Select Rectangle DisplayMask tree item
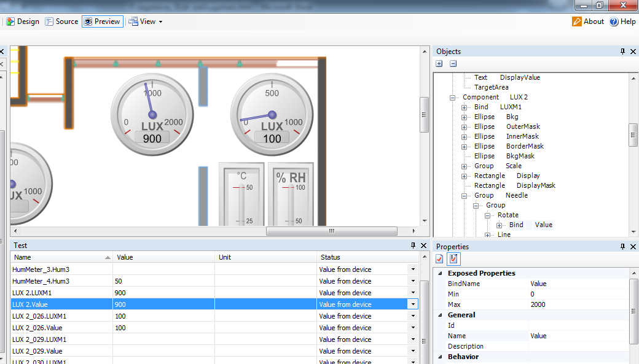The image size is (639, 364). (x=515, y=185)
